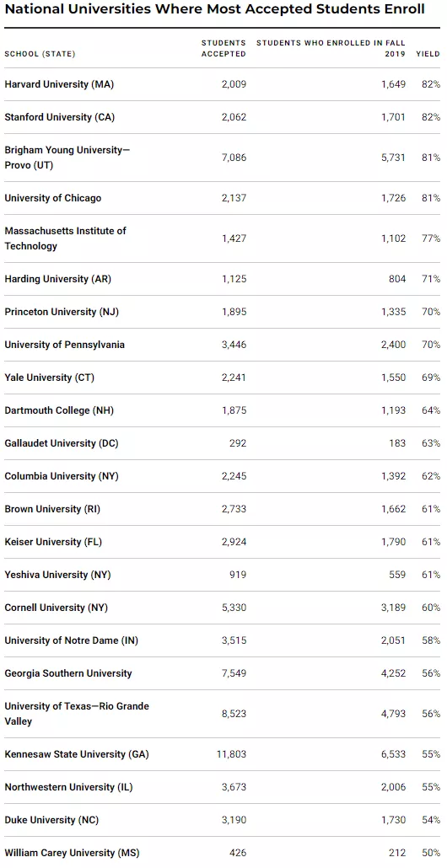Select the School (State) column header
The image size is (447, 868).
pos(40,54)
